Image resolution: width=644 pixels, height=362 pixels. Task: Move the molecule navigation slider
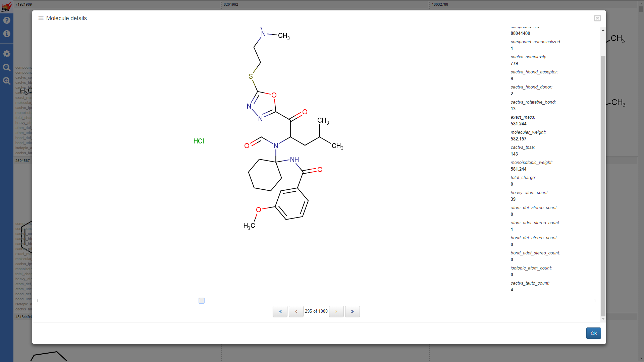point(201,301)
